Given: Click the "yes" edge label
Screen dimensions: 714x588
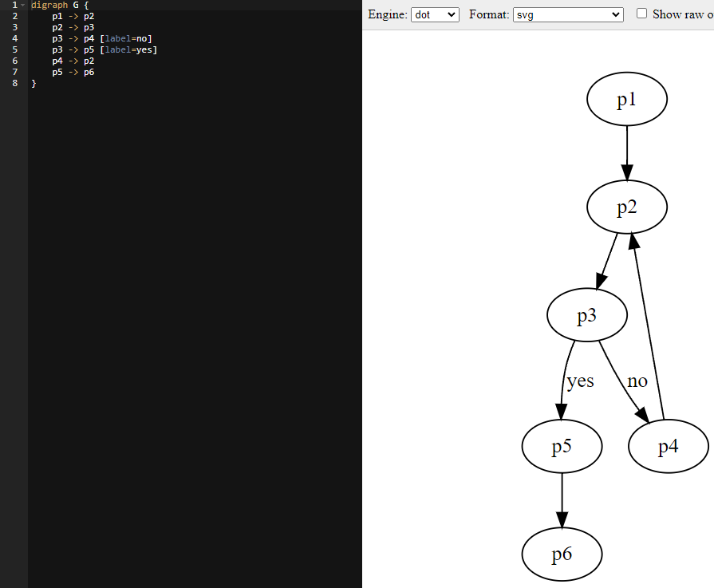Looking at the screenshot, I should pos(580,381).
